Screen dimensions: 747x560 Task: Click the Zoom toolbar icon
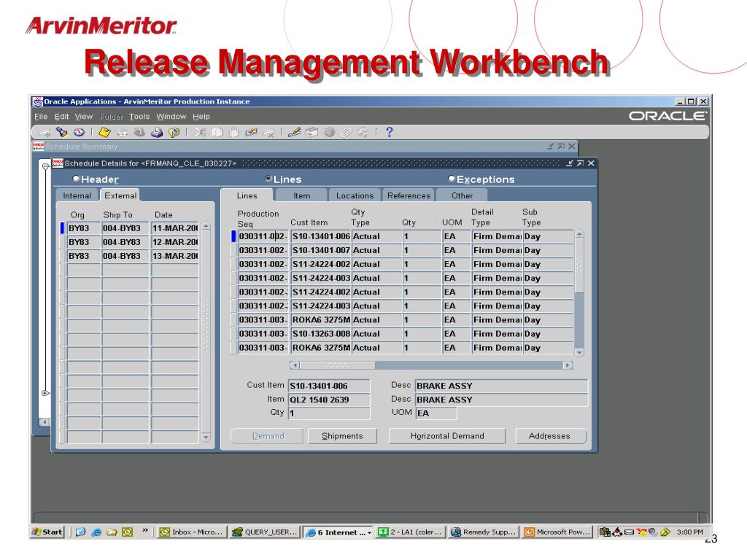pos(312,132)
